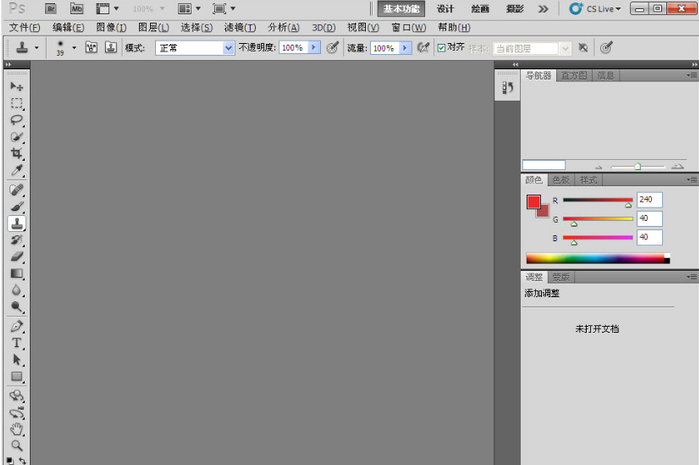Select the History Brush tool

(x=16, y=240)
